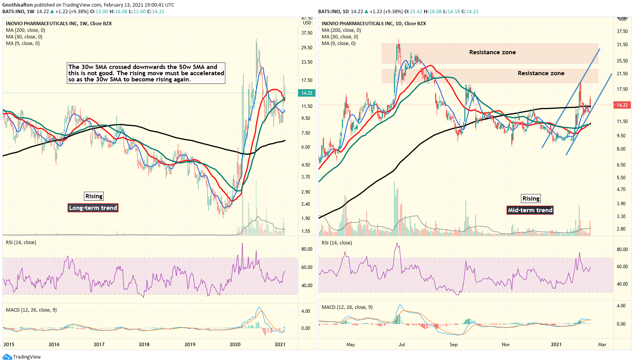The width and height of the screenshot is (634, 364).
Task: Select MA (200, close, 0) on weekly chart
Action: coord(25,30)
